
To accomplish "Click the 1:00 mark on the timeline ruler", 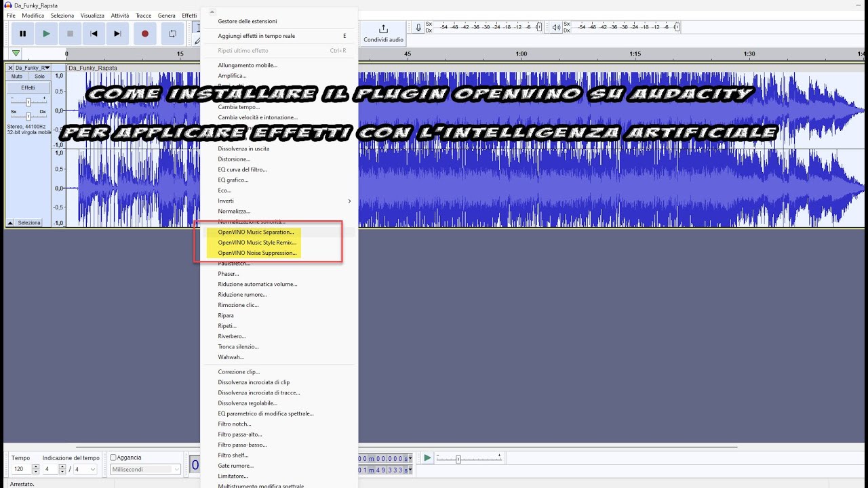I will tap(521, 54).
